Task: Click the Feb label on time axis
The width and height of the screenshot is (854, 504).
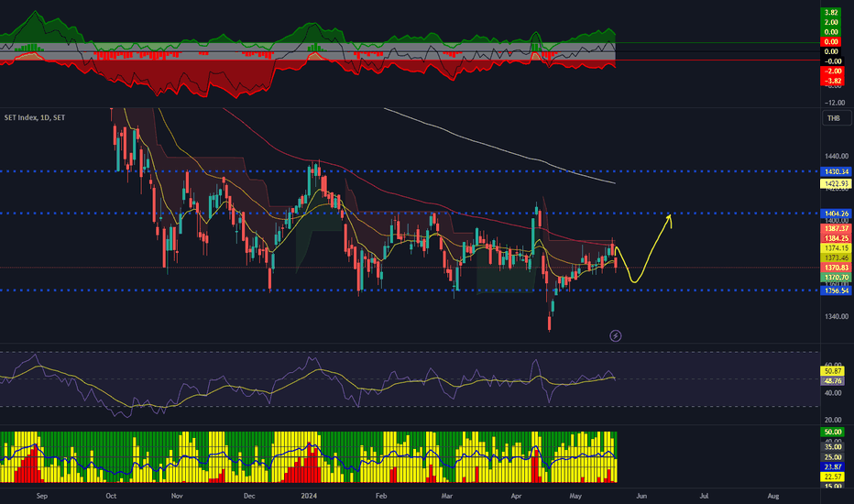Action: click(381, 497)
